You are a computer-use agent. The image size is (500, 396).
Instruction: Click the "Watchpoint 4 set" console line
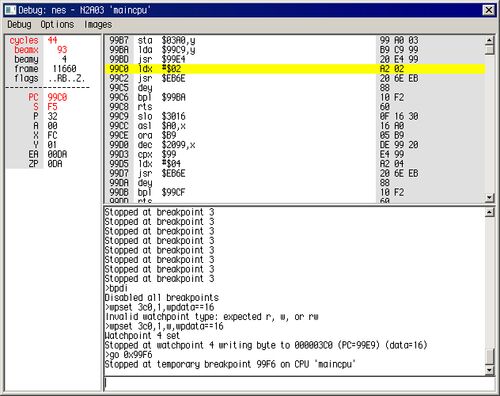coord(142,336)
